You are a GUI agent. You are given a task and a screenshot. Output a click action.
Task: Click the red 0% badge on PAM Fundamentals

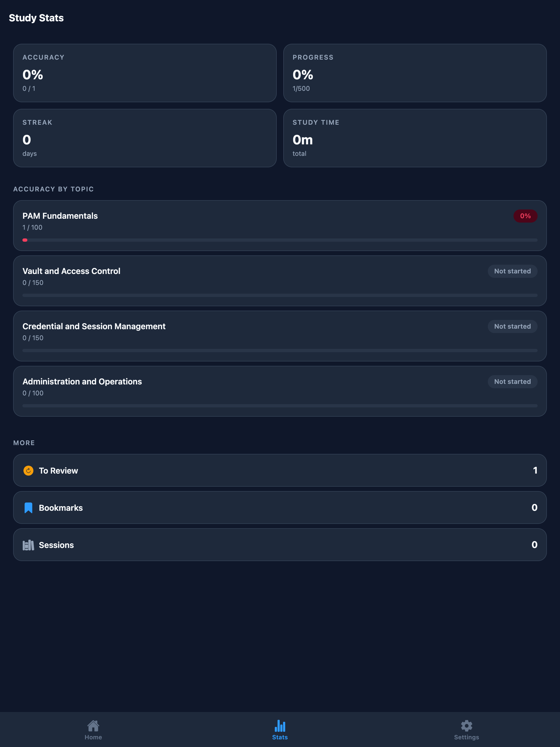click(x=525, y=216)
